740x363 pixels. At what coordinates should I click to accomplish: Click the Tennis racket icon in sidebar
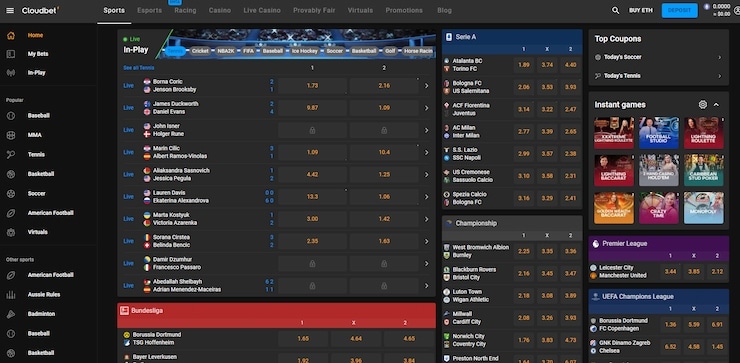tap(11, 154)
